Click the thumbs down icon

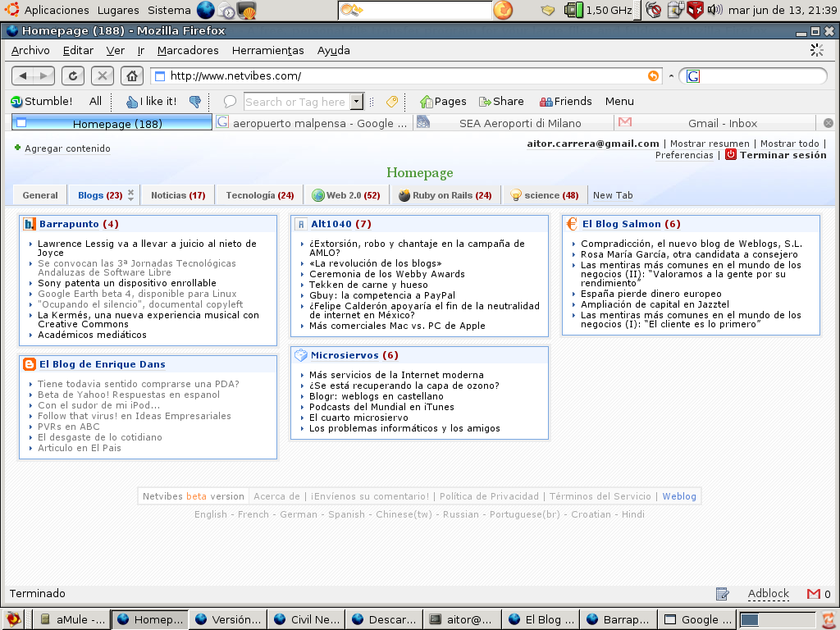click(x=195, y=101)
